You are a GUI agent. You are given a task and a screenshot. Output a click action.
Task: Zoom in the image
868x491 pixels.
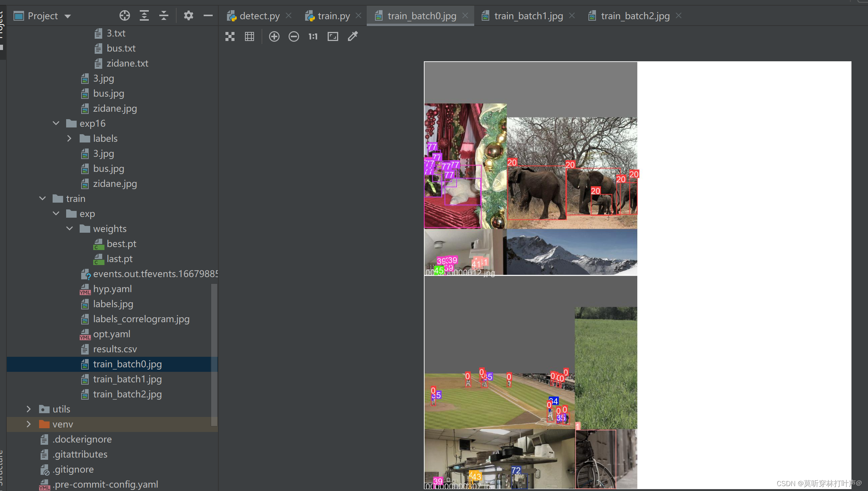click(x=274, y=36)
